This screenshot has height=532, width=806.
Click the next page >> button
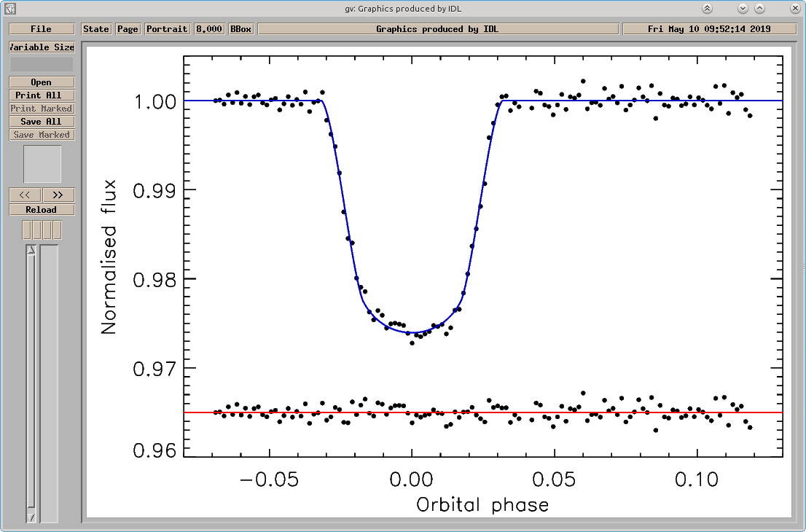(58, 195)
